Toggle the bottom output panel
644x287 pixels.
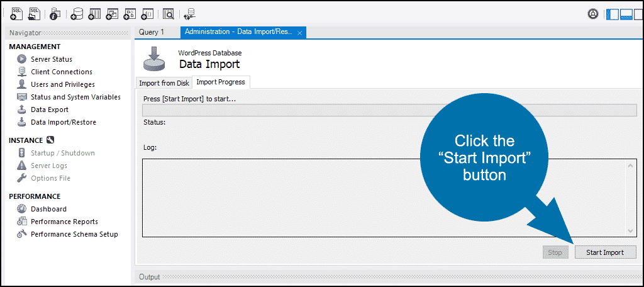(626, 14)
